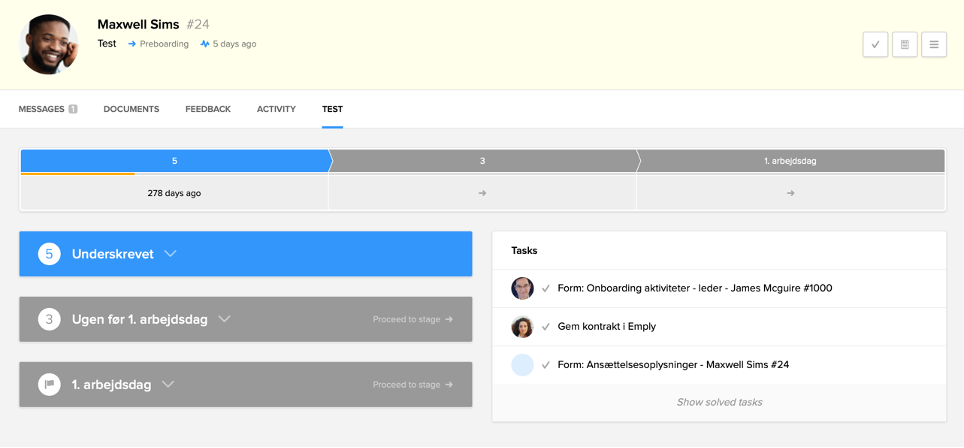Click Show solved tasks link

pos(719,402)
